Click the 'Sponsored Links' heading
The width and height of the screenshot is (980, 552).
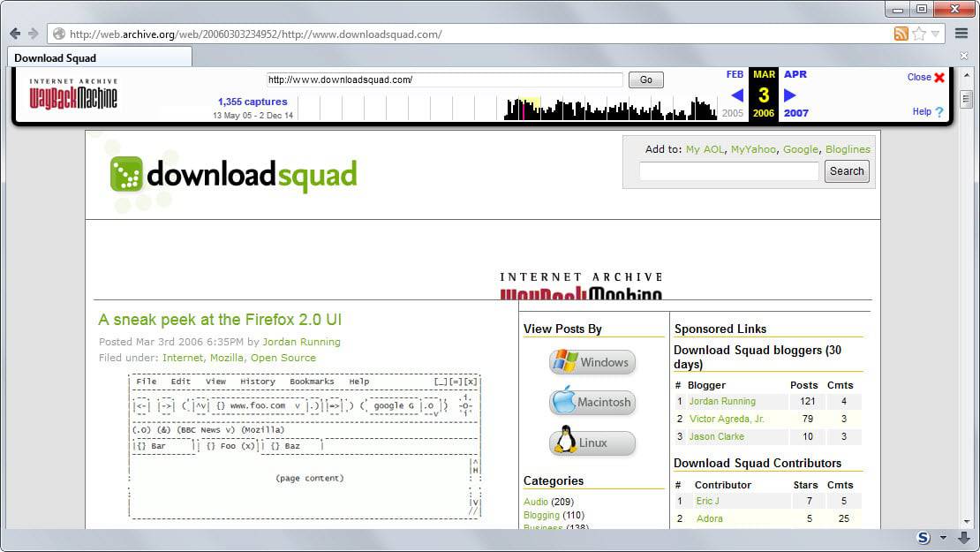coord(720,329)
